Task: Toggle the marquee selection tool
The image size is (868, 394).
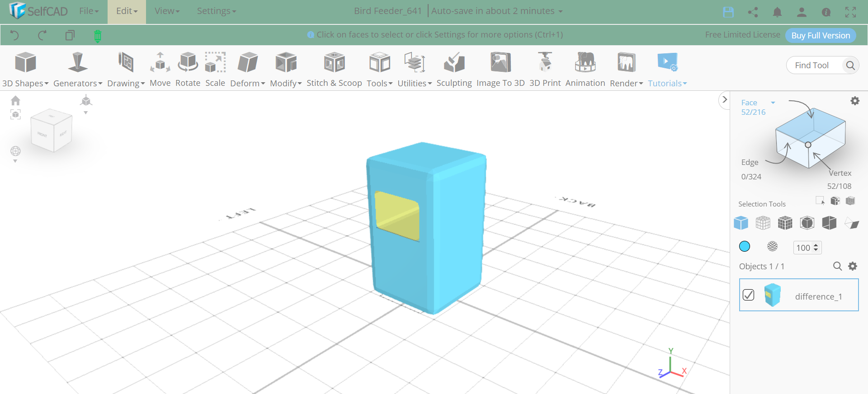Action: tap(820, 201)
